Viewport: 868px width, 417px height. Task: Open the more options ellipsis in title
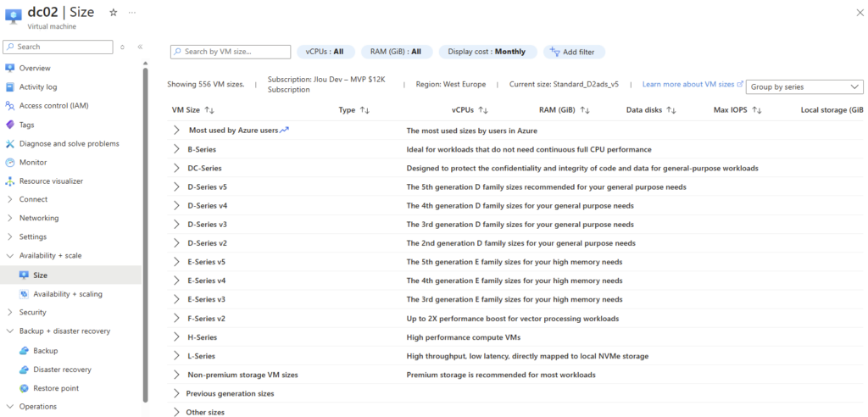tap(131, 12)
